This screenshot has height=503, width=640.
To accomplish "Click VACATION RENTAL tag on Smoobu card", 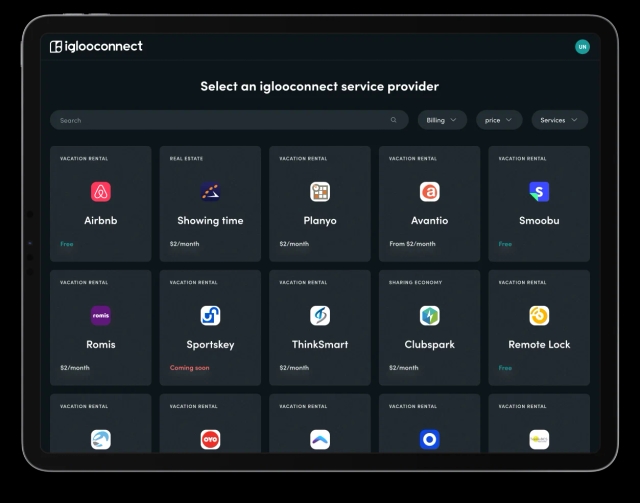I will (522, 158).
